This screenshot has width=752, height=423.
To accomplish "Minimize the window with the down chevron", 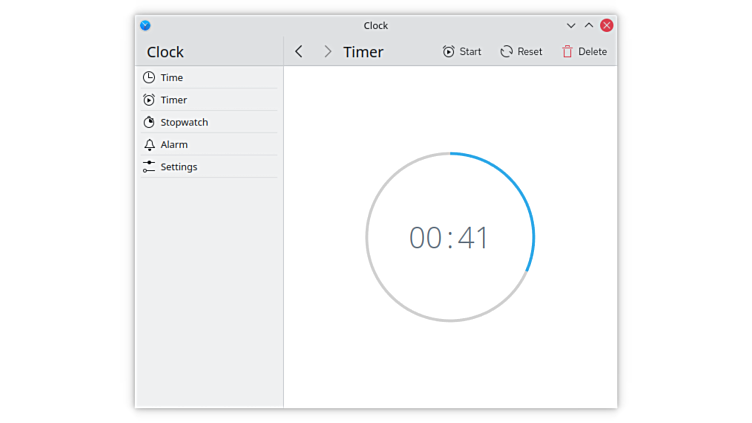I will (571, 25).
